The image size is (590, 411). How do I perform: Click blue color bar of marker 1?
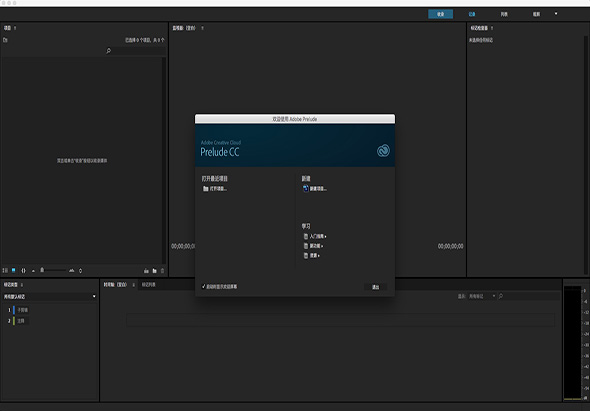tap(14, 310)
